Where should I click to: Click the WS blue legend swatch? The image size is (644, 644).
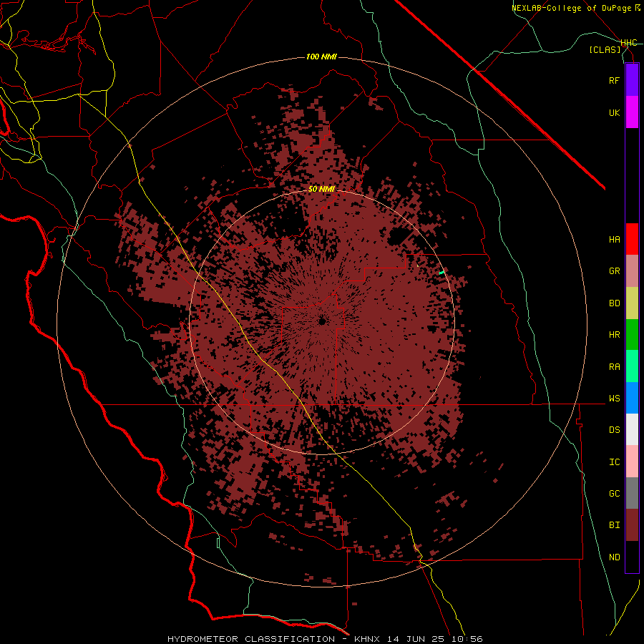632,398
